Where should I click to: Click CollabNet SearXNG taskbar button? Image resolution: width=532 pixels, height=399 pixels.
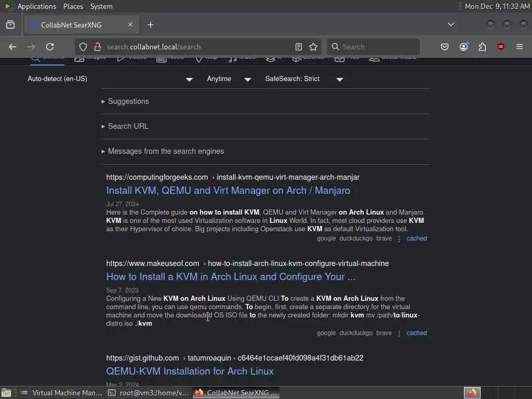pyautogui.click(x=236, y=393)
